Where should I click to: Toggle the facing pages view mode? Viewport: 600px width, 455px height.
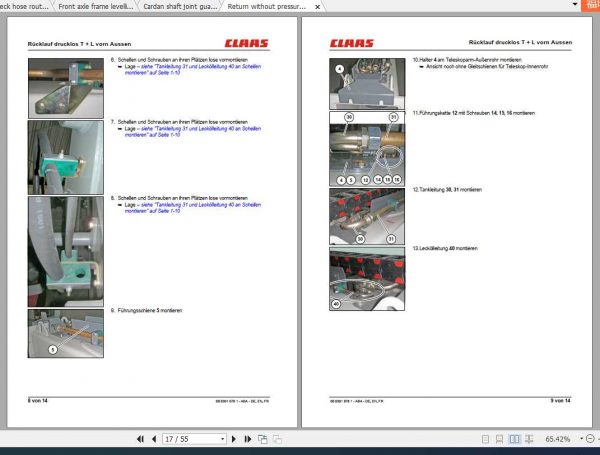[x=514, y=439]
